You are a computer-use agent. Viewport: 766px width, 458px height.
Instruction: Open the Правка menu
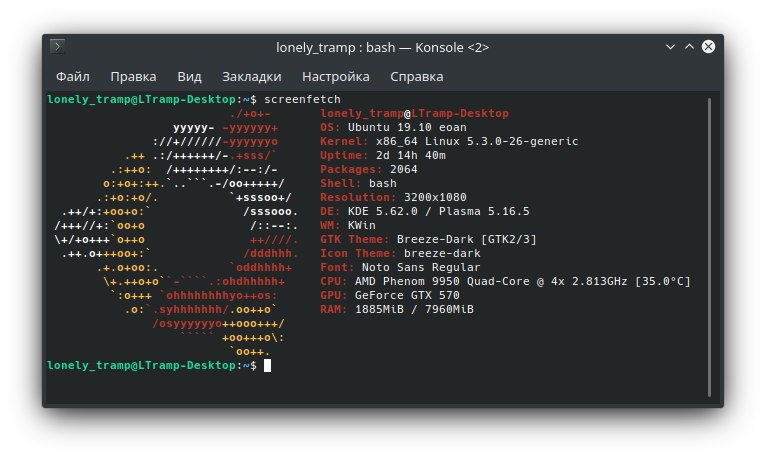pos(133,77)
